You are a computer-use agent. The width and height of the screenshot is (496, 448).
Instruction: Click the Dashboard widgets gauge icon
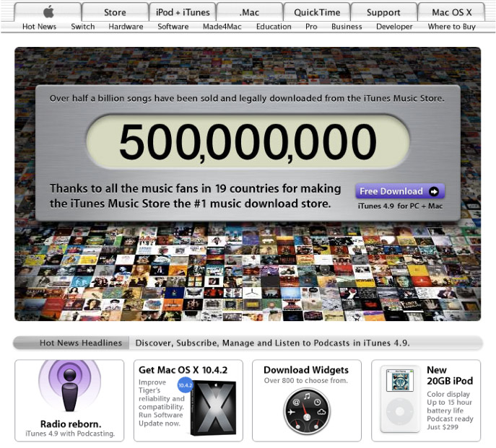coord(307,411)
